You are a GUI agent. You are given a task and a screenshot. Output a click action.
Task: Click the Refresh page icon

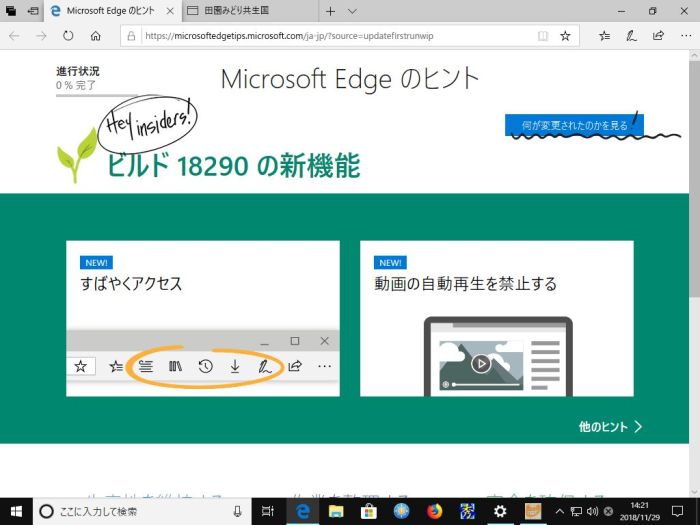tap(68, 35)
